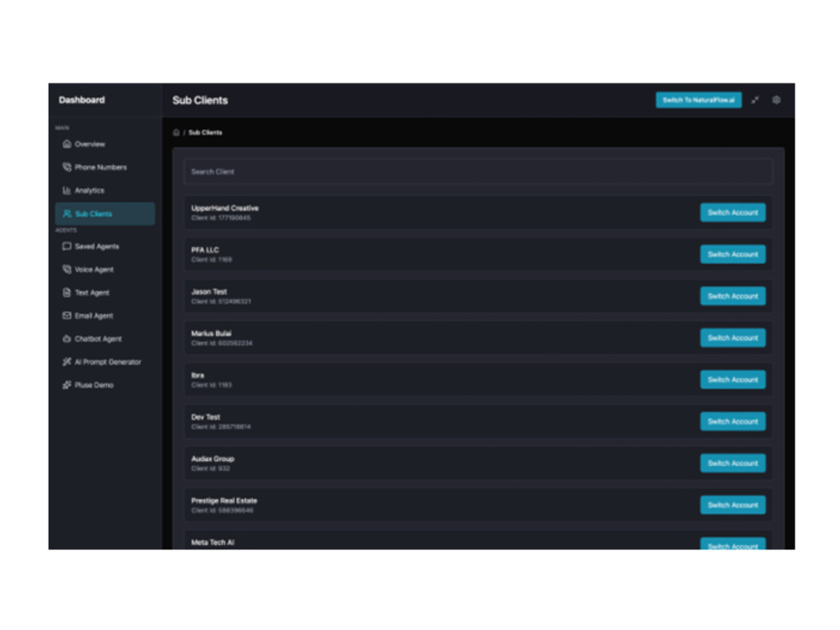The image size is (840, 630).
Task: Switch Account for Meta Tech AI
Action: (x=732, y=543)
